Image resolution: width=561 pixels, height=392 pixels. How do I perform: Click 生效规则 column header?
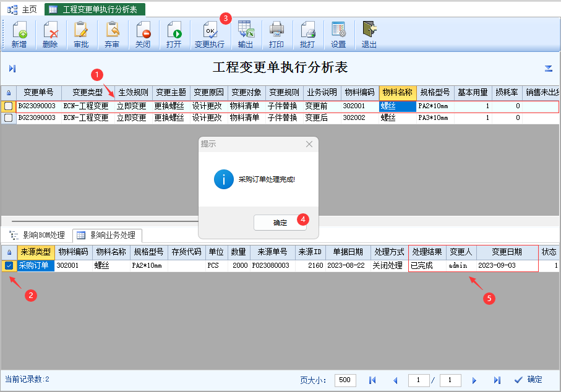point(134,93)
